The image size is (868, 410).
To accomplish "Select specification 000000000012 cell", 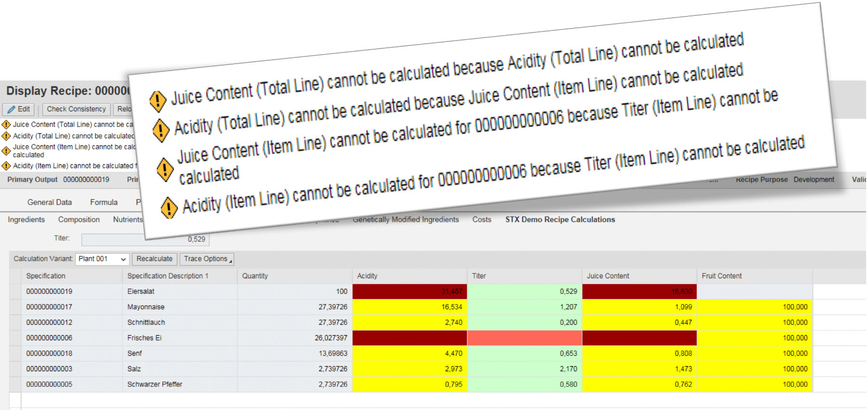I will [x=72, y=322].
